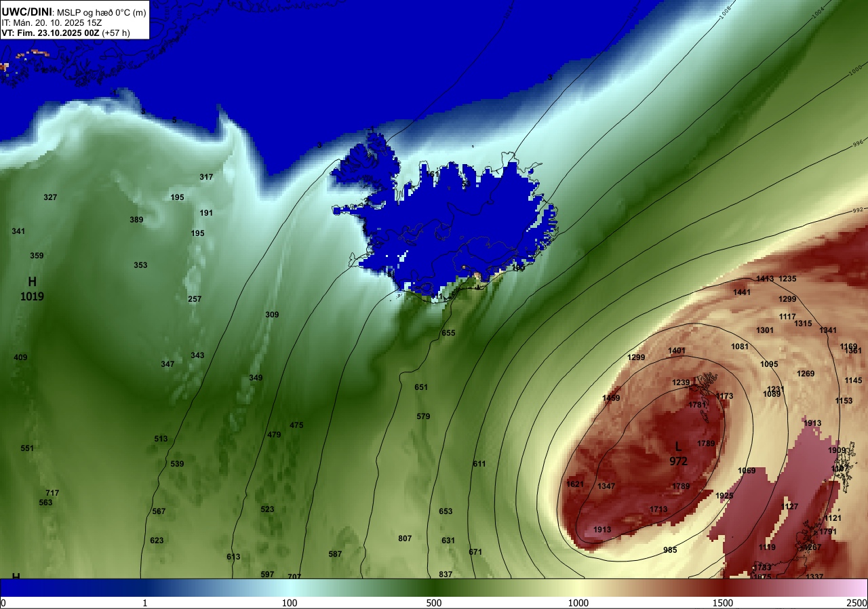
Task: Click the value 1459 on the map
Action: click(611, 398)
